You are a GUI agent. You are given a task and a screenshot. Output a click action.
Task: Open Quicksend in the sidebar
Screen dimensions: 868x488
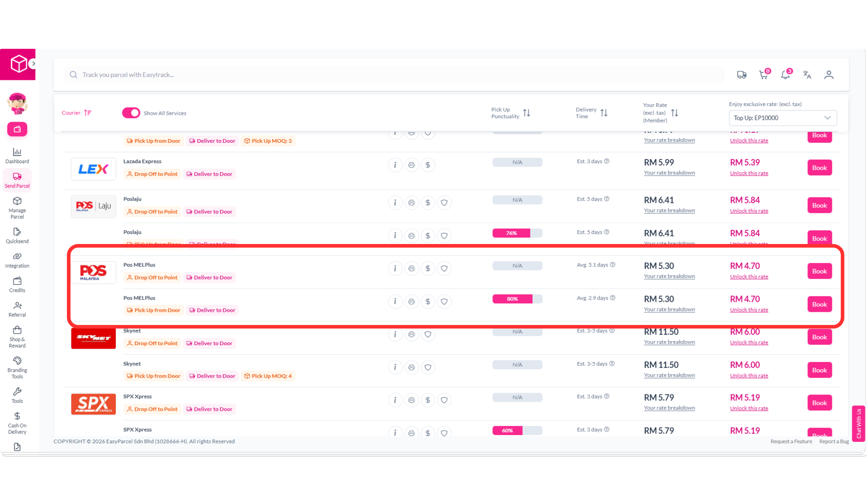tap(17, 235)
